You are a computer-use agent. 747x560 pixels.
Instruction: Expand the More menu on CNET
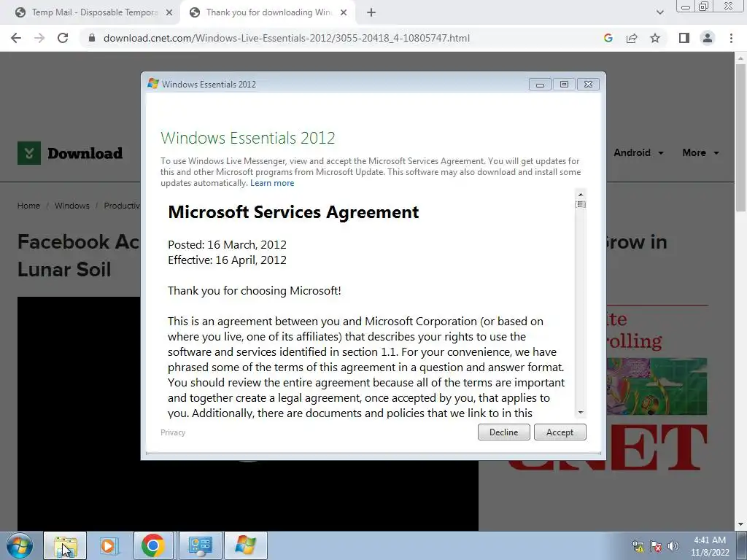pos(700,152)
